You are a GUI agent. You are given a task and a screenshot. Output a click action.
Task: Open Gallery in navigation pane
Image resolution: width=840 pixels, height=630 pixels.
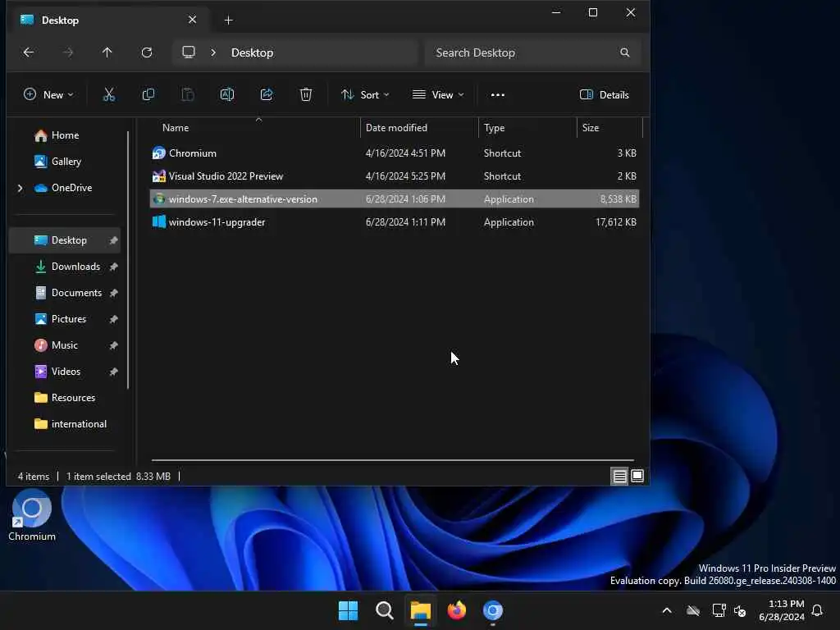click(x=58, y=162)
